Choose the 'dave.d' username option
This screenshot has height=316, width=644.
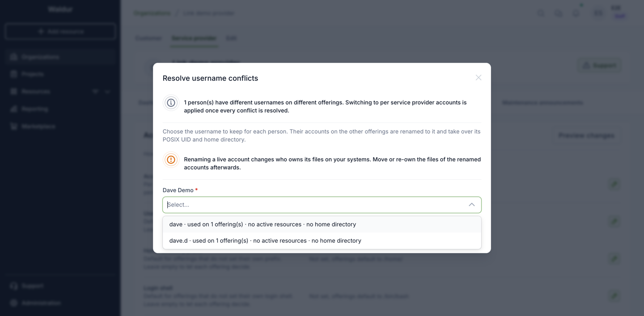(322, 240)
